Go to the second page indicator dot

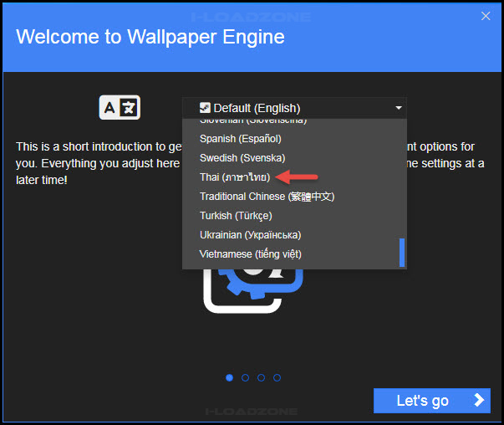(245, 377)
